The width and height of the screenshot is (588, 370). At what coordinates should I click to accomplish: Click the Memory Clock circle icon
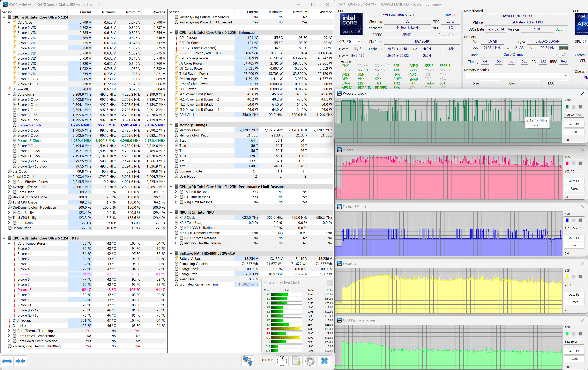click(x=176, y=130)
